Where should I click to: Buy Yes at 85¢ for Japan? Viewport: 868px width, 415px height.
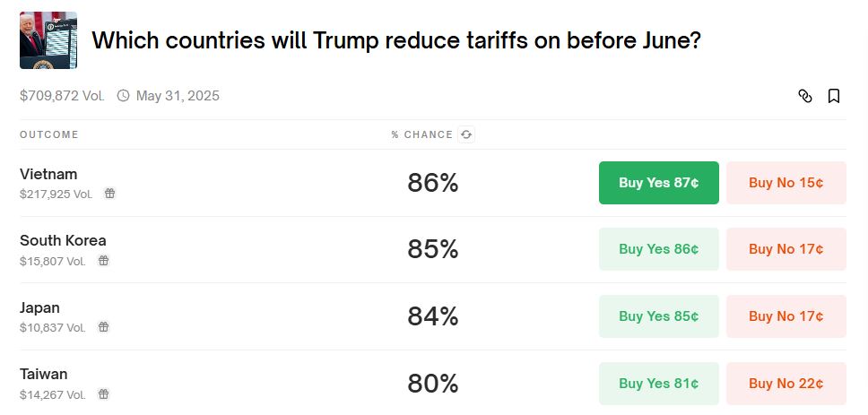tap(658, 316)
